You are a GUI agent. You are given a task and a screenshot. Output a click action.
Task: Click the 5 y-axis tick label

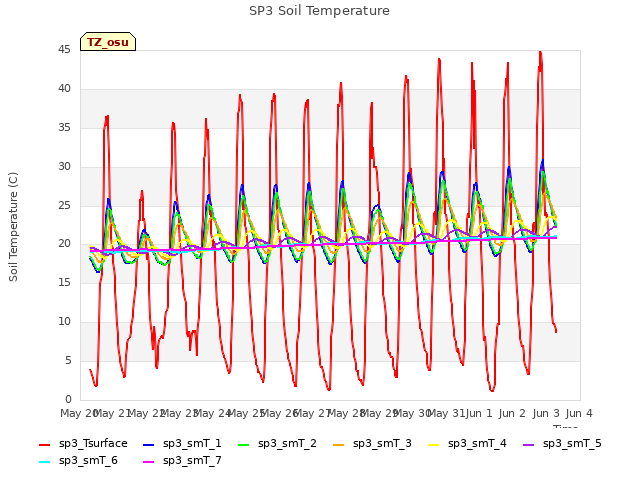(68, 360)
